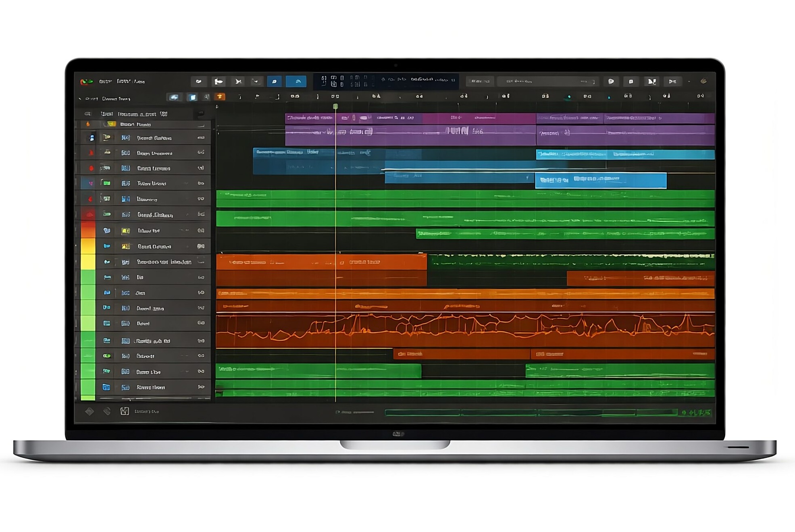Open the grid icon in bottom status bar
Screen dimensions: 795x532
pos(125,411)
